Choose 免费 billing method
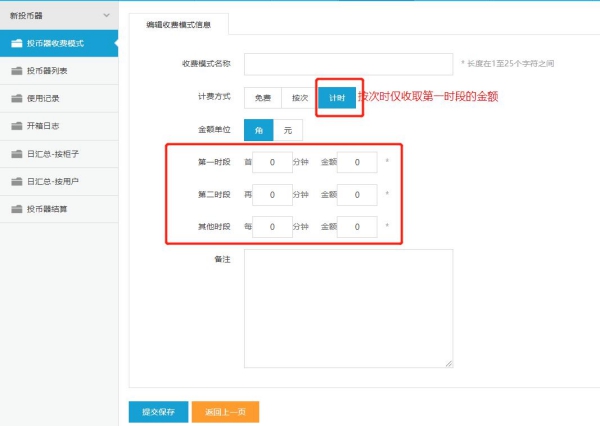600x426 pixels. pos(263,98)
